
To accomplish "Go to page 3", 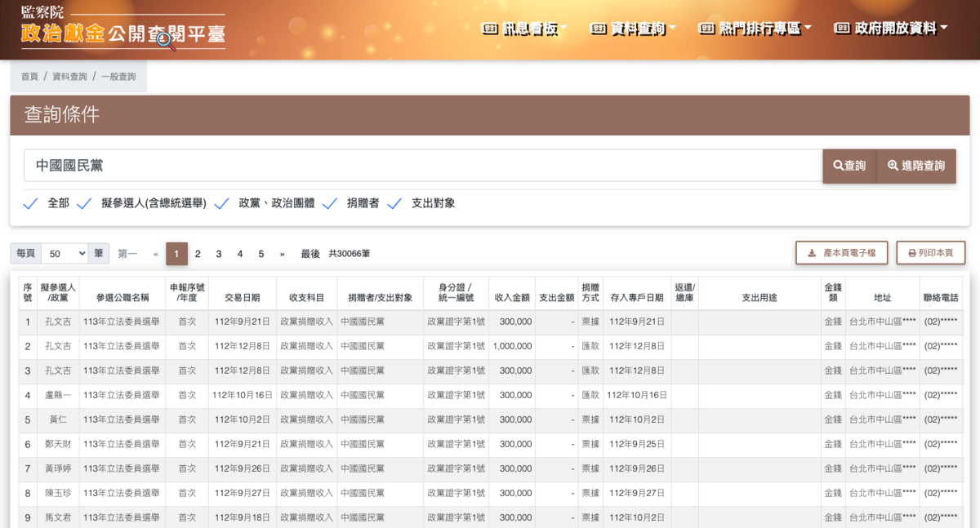I will point(219,254).
